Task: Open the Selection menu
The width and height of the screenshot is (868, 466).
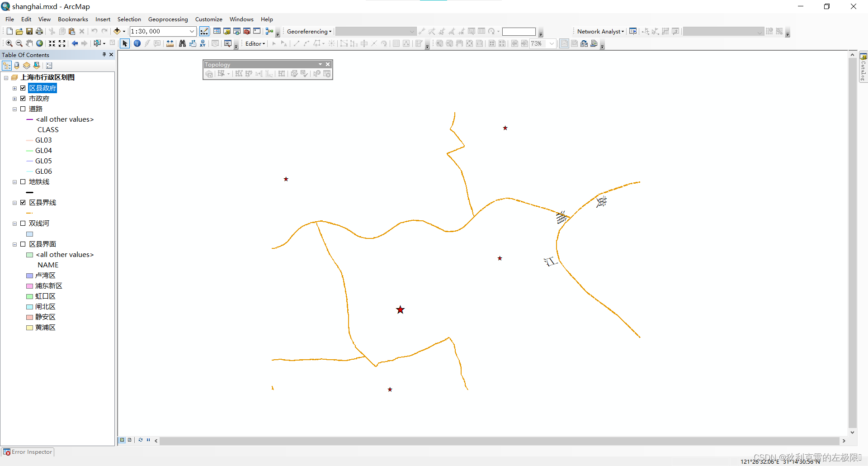Action: 129,19
